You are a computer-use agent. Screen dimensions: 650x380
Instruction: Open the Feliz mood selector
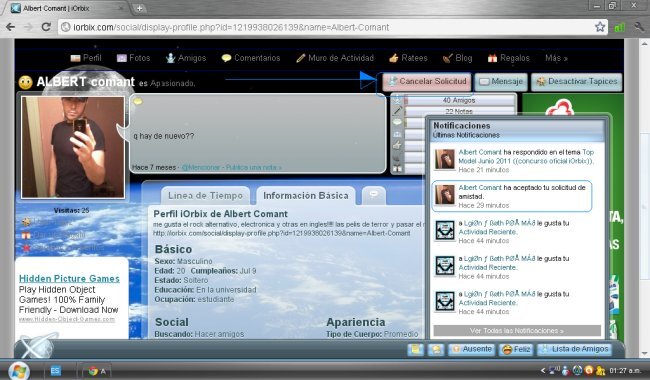pos(516,349)
